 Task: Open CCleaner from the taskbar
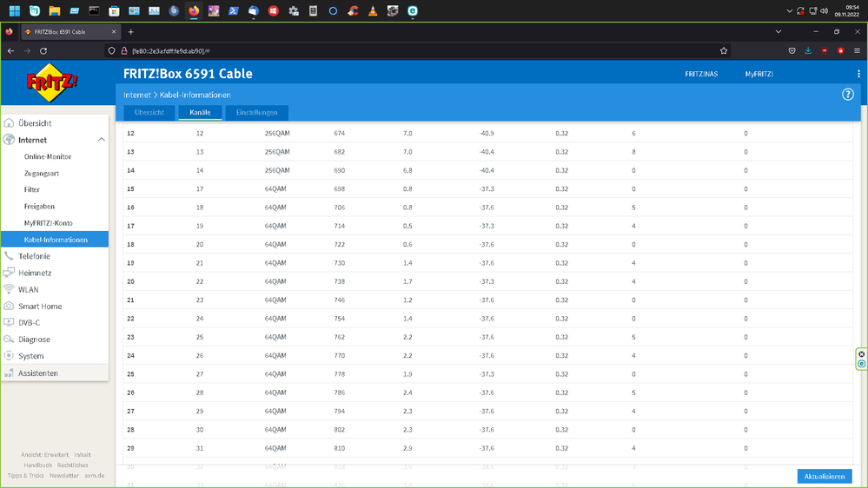[x=353, y=10]
